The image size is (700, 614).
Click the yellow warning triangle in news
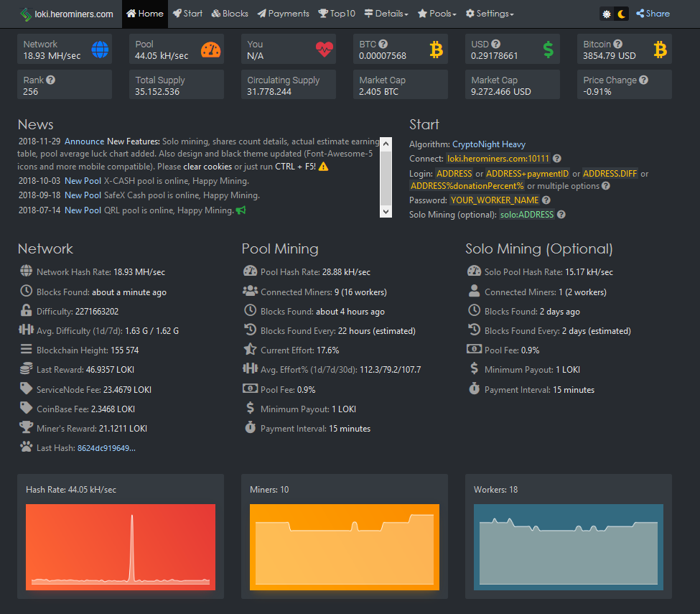pos(323,167)
